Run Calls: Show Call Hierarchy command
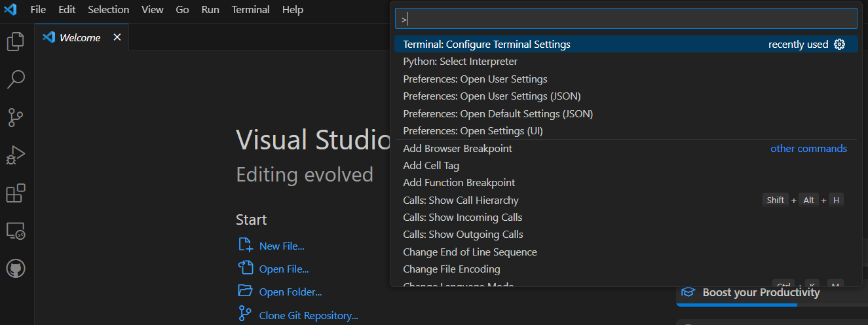Image resolution: width=868 pixels, height=325 pixels. (x=626, y=201)
